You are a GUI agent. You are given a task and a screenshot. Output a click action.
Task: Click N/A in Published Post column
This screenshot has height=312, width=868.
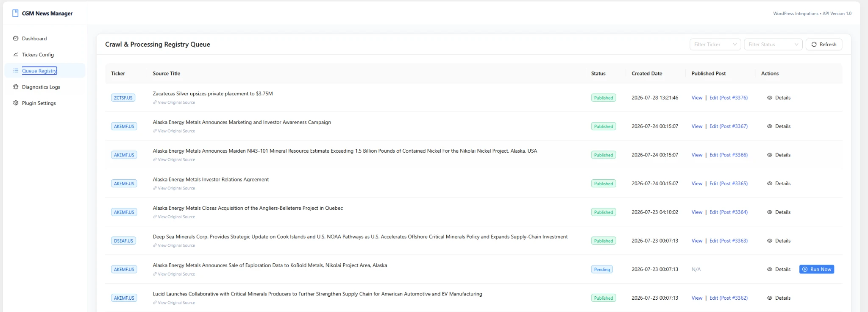click(x=696, y=269)
